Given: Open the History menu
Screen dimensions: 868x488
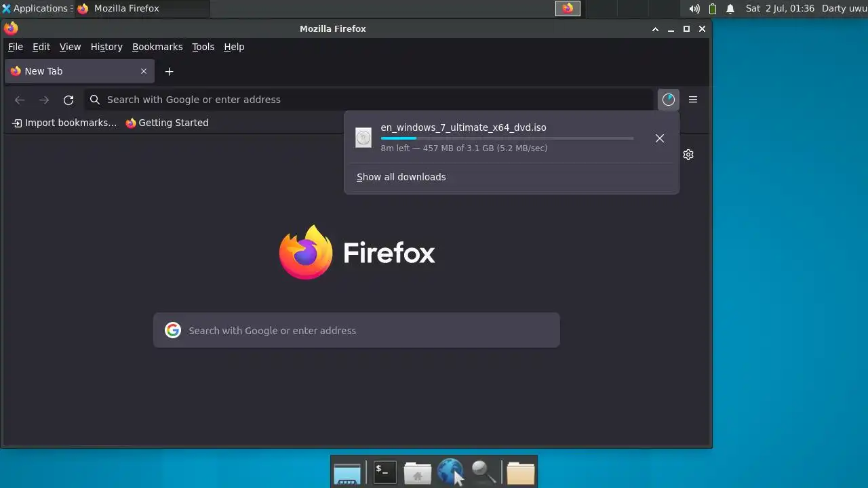Looking at the screenshot, I should pos(106,47).
